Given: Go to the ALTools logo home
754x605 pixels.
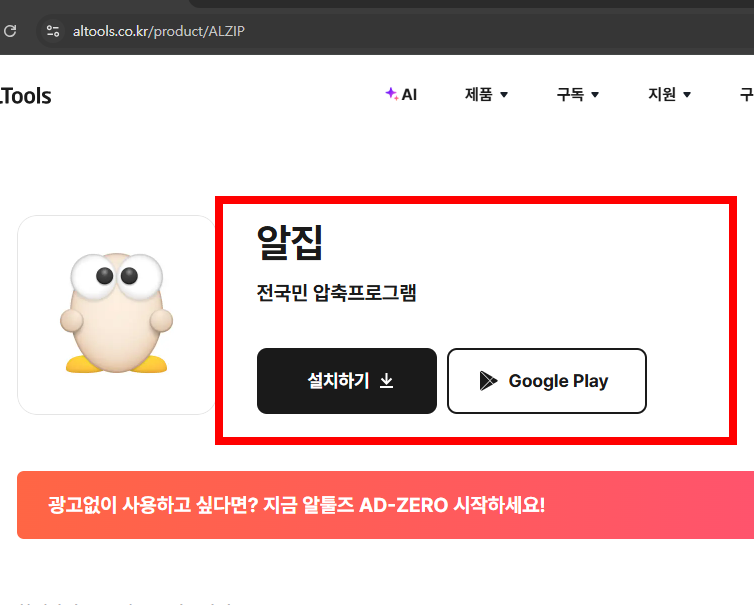Looking at the screenshot, I should pyautogui.click(x=25, y=96).
